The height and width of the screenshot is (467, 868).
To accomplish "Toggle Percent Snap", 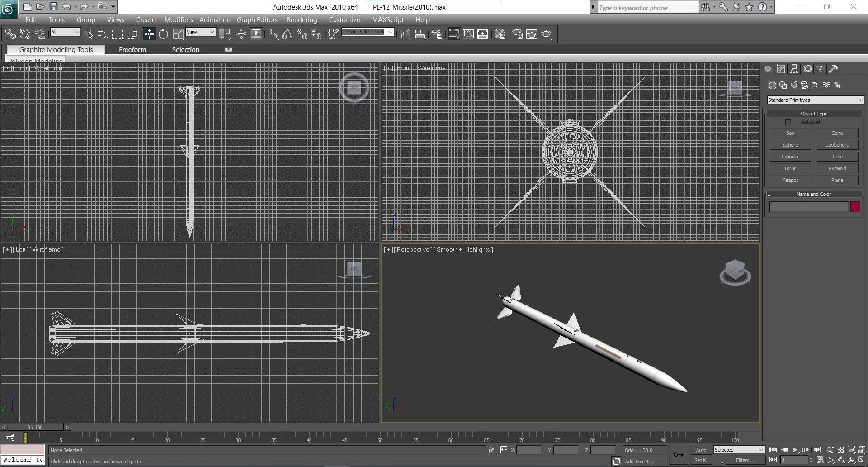I will tap(302, 34).
